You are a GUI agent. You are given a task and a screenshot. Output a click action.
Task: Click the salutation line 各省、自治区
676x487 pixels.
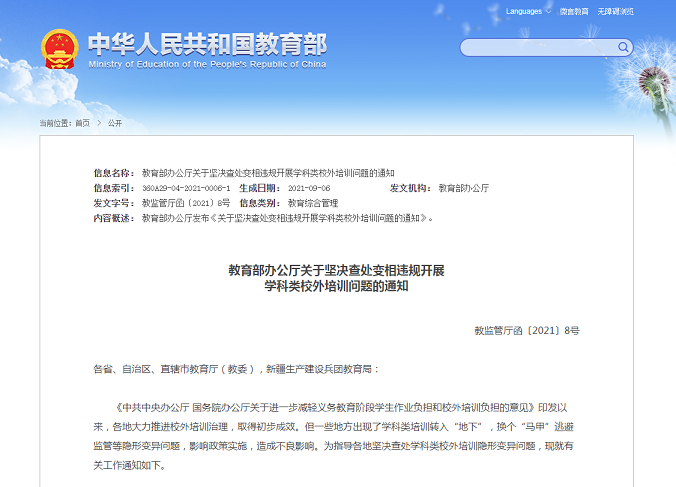point(236,369)
